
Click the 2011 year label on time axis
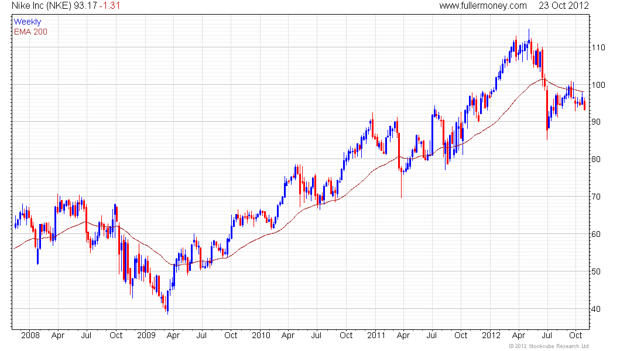tap(376, 335)
